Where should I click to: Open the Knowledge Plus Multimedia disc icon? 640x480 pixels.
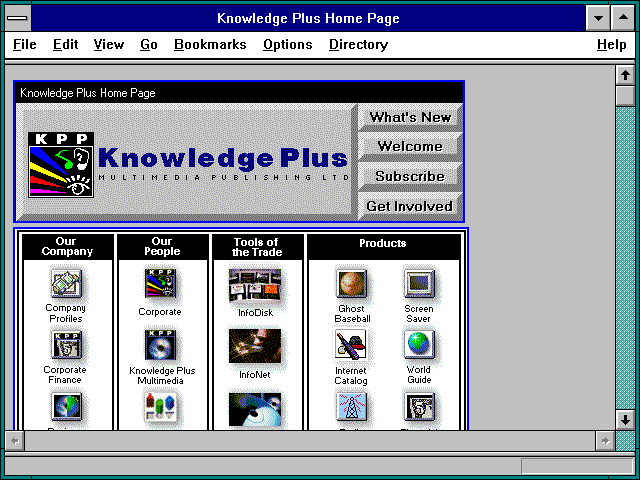pos(160,345)
